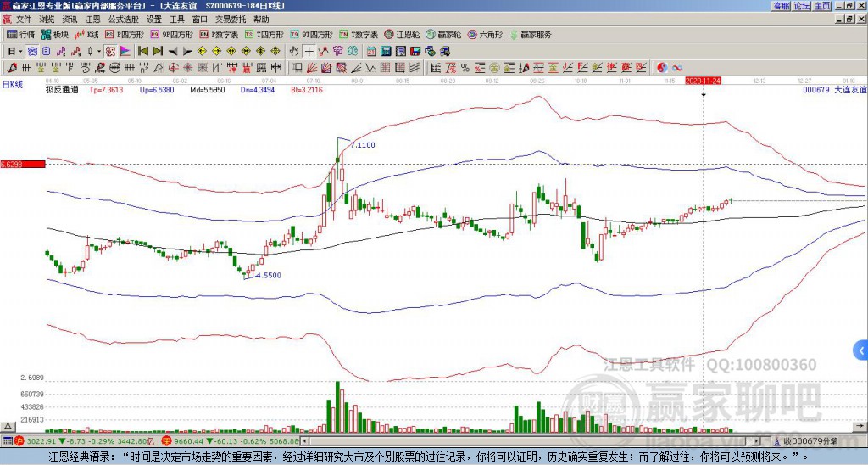The image size is (868, 465).
Task: Open the 公式选股 menu
Action: 124,20
